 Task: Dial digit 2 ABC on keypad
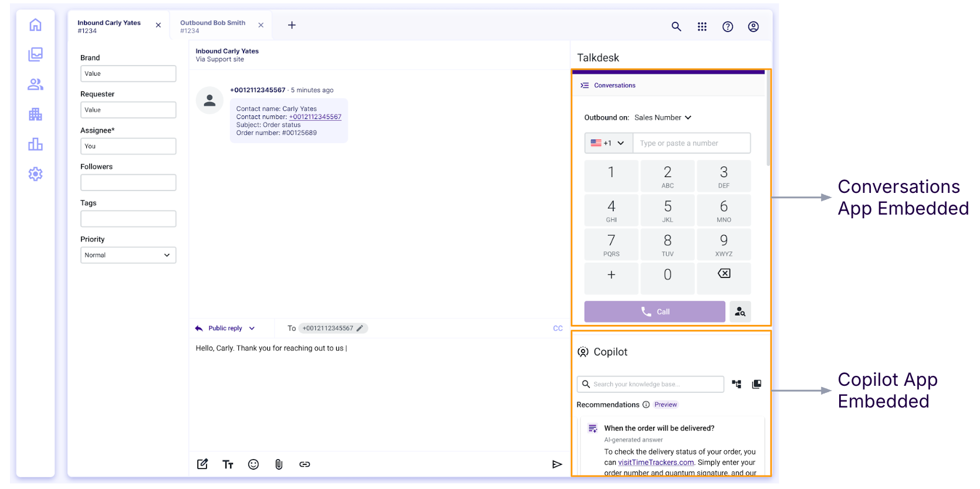pos(667,176)
